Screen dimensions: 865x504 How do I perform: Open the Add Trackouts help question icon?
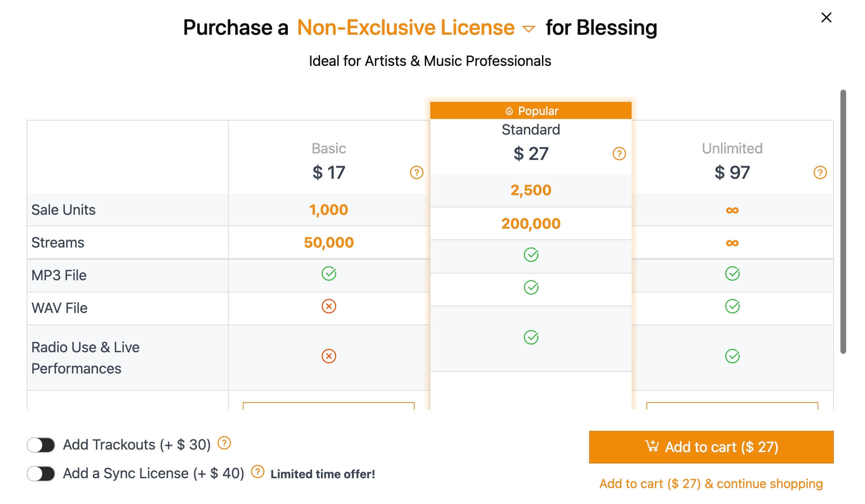click(x=224, y=443)
